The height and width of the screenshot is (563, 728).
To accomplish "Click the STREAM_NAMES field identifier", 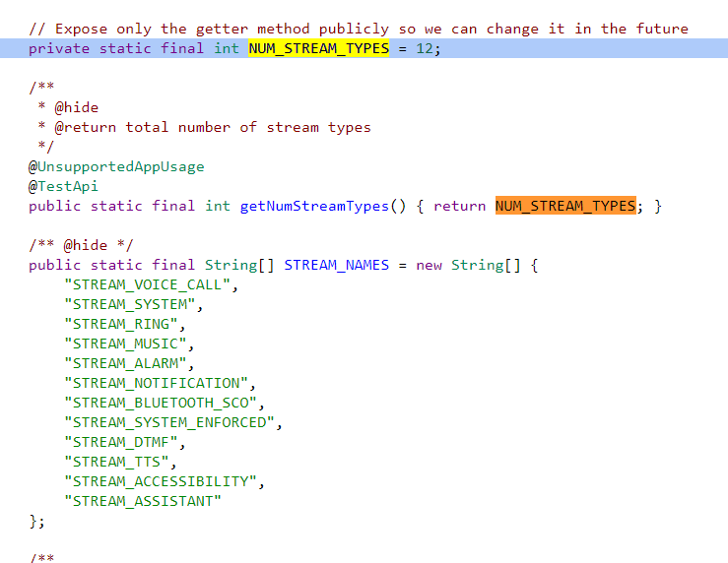I will pos(337,265).
